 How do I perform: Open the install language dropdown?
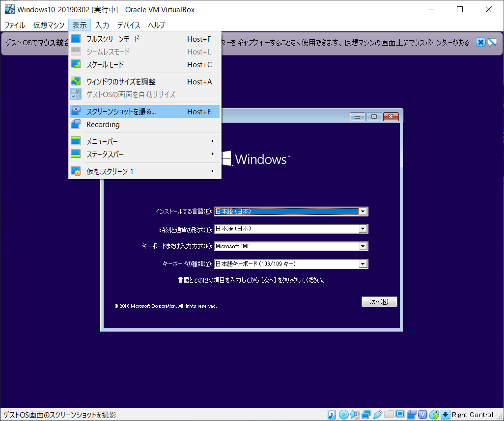[363, 211]
